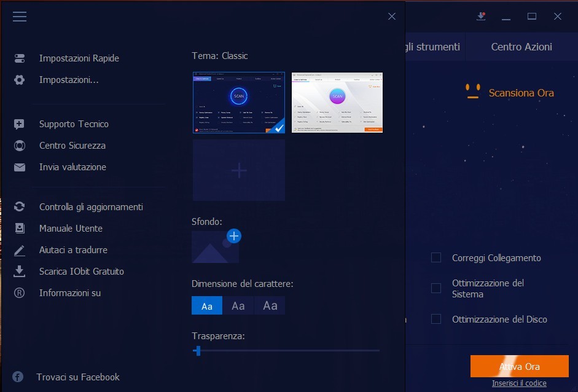578x392 pixels.
Task: Check Ottimizzazione del Sistema checkbox
Action: [436, 288]
